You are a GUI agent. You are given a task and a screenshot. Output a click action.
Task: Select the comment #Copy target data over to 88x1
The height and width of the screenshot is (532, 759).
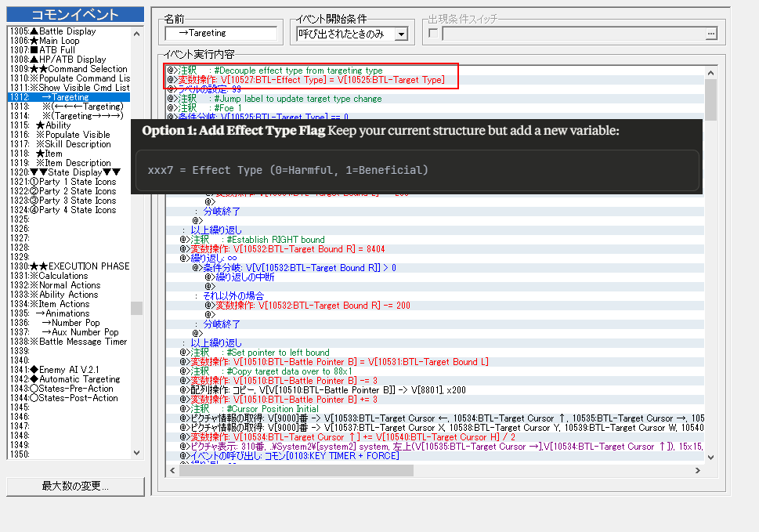point(435,371)
